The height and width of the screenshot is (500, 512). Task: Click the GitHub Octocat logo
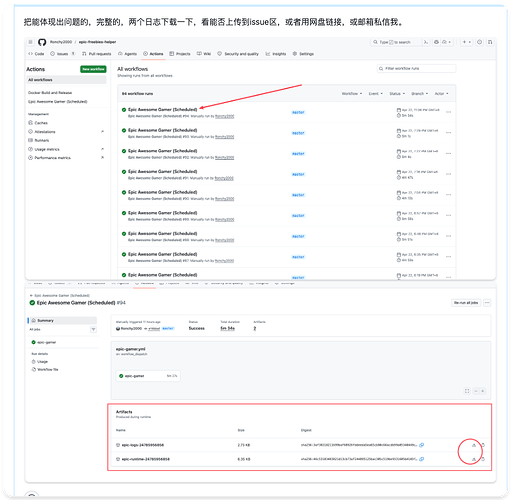[x=42, y=42]
